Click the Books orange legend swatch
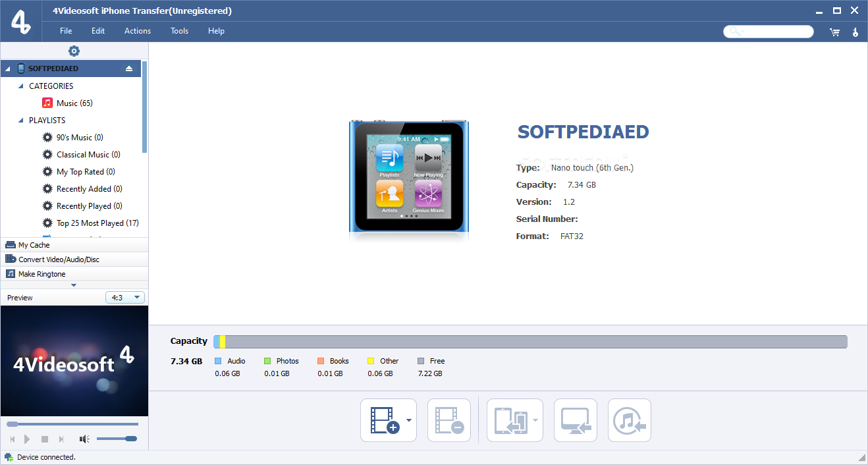This screenshot has width=868, height=465. [x=321, y=361]
